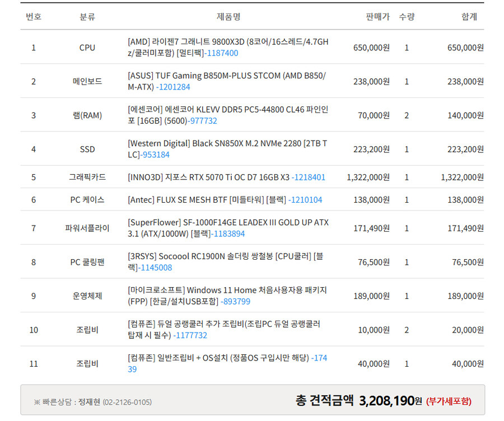Select the 운영체제 category cell
Viewport: 504px width, 421px height.
87,296
